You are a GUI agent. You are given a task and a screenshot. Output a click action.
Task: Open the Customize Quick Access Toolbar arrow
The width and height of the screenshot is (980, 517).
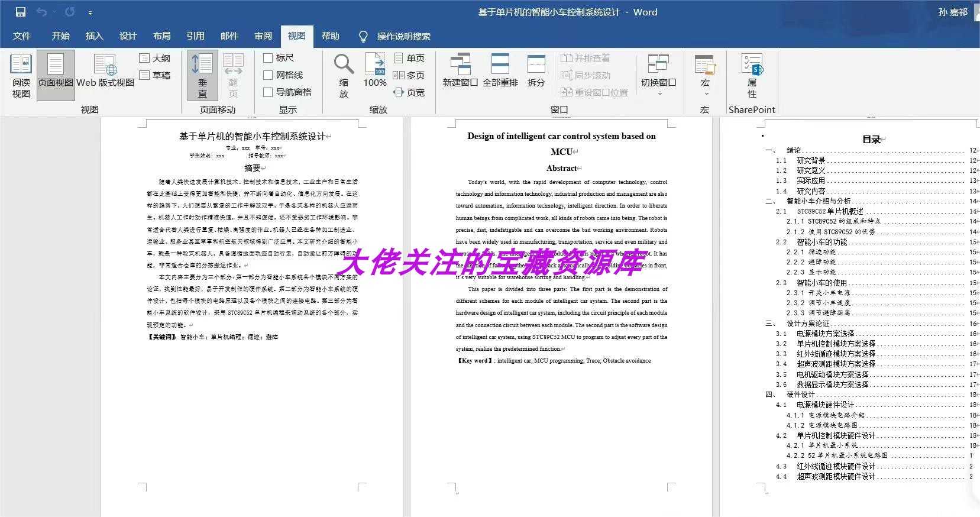point(90,12)
